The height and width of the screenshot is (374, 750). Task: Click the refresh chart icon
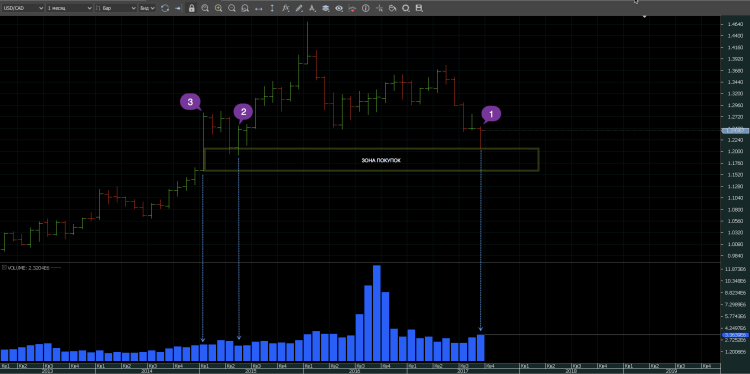tap(165, 8)
